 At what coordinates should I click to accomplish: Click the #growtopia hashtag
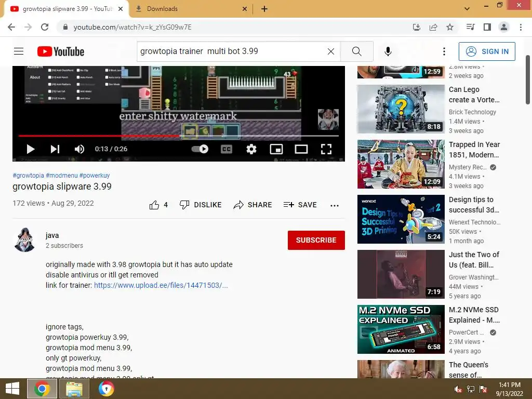[28, 176]
